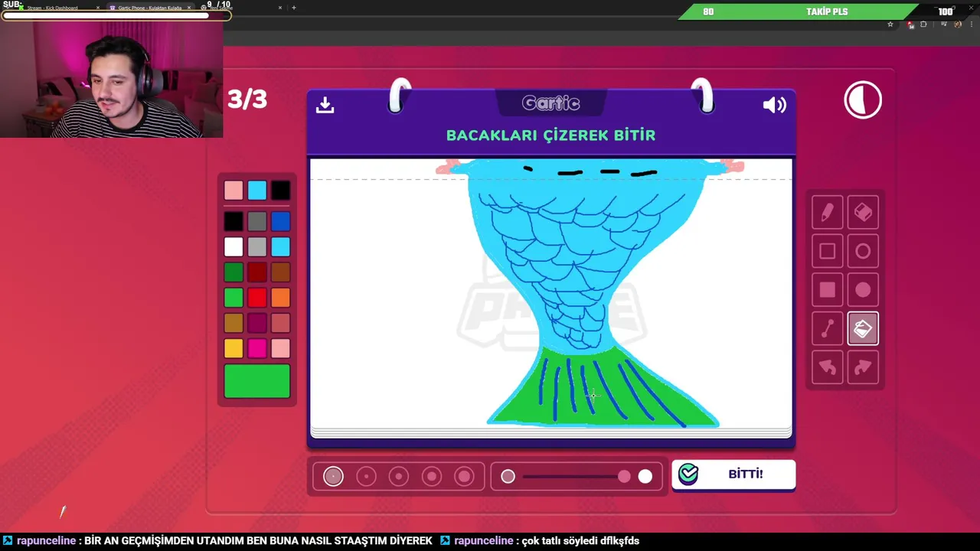Download the drawing with the download icon
Screen dimensions: 980x551
tap(325, 105)
